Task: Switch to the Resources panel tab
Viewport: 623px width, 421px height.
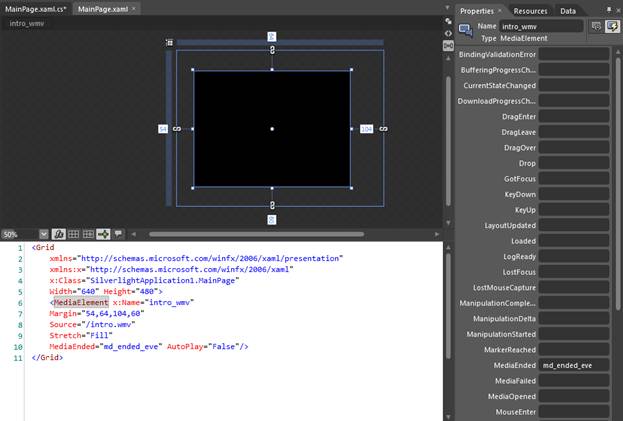Action: 529,10
